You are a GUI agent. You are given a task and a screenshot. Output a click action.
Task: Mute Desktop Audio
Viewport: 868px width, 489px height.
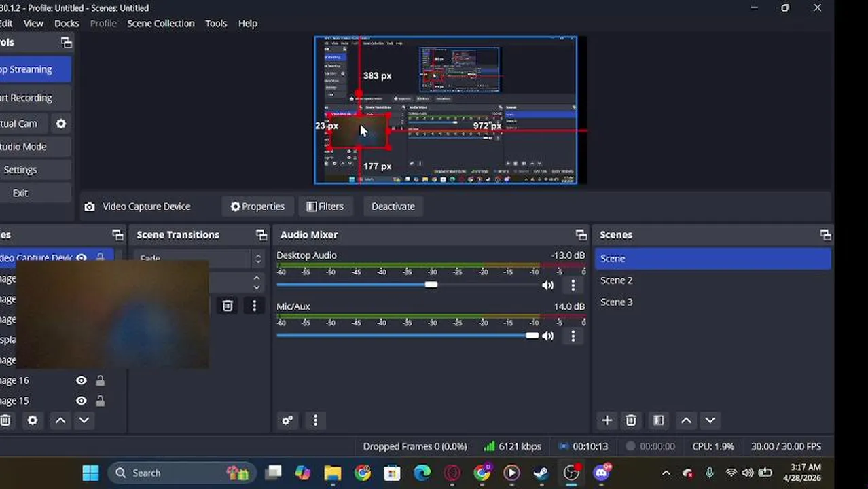click(x=547, y=285)
